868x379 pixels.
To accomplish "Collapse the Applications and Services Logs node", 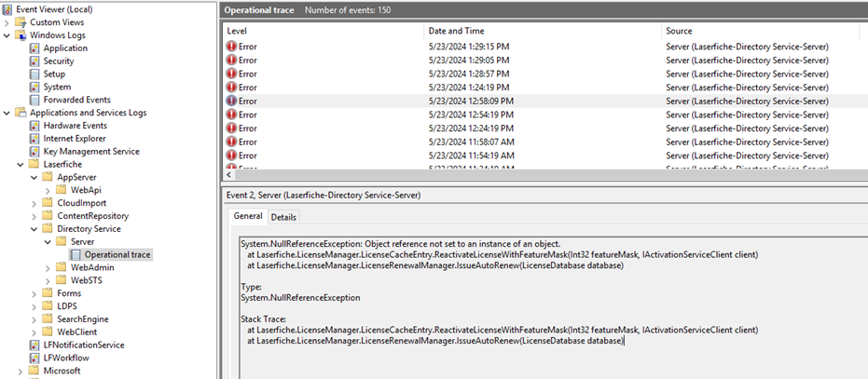I will (x=7, y=113).
